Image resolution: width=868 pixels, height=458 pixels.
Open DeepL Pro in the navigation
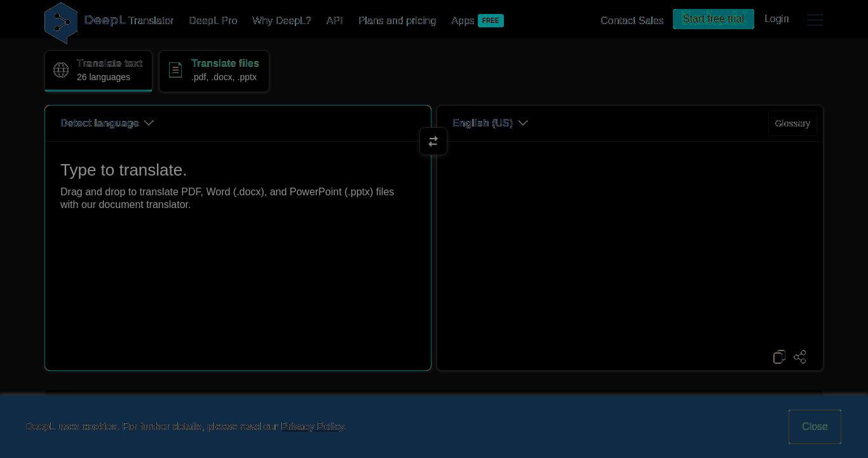(x=213, y=20)
